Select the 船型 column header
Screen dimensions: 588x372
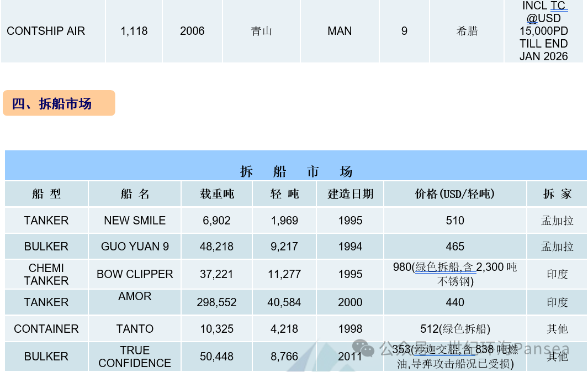tap(46, 194)
